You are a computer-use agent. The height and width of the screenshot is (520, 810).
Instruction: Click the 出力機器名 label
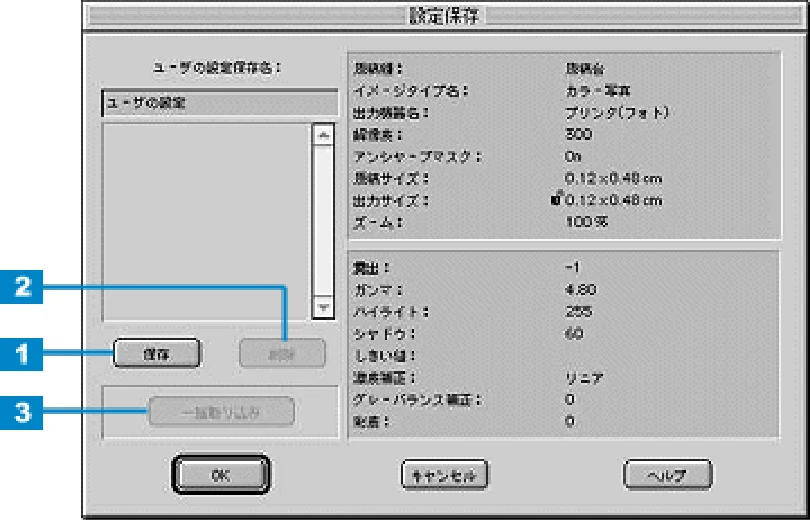(391, 113)
